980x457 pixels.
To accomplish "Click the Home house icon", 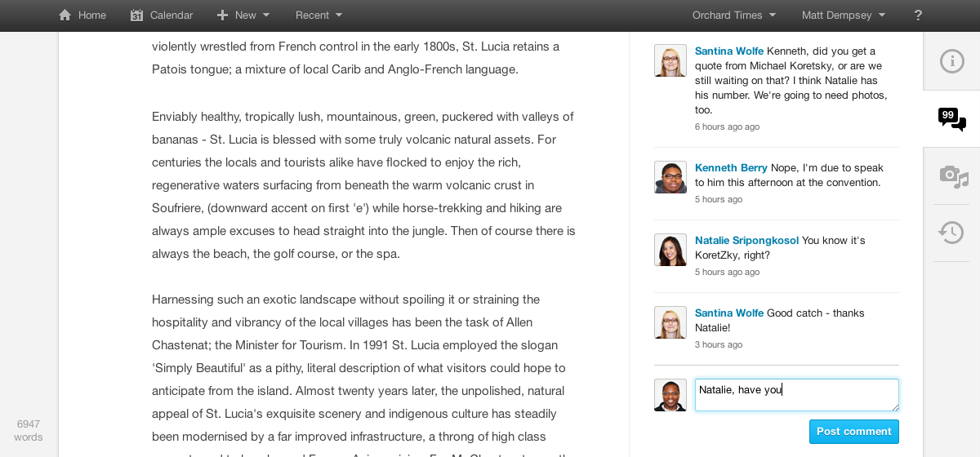I will (x=65, y=16).
